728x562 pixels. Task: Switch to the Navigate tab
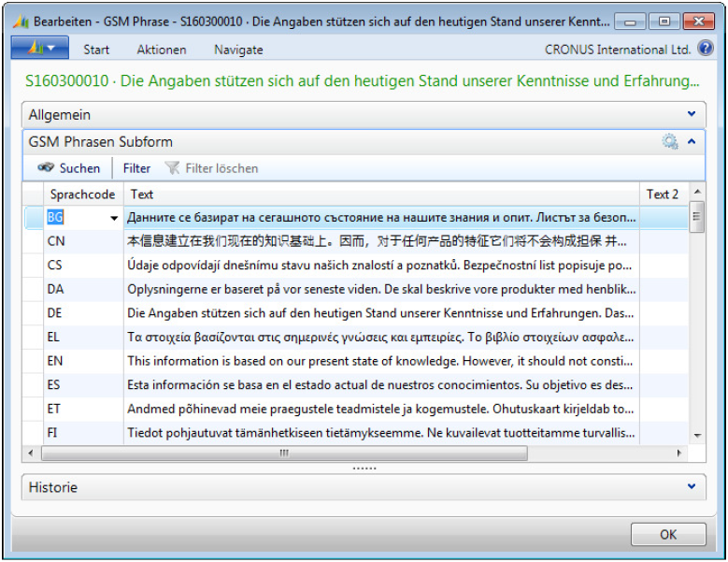tap(238, 50)
